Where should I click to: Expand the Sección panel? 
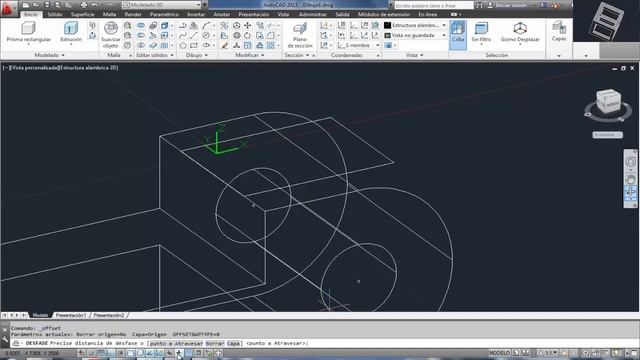pos(297,55)
